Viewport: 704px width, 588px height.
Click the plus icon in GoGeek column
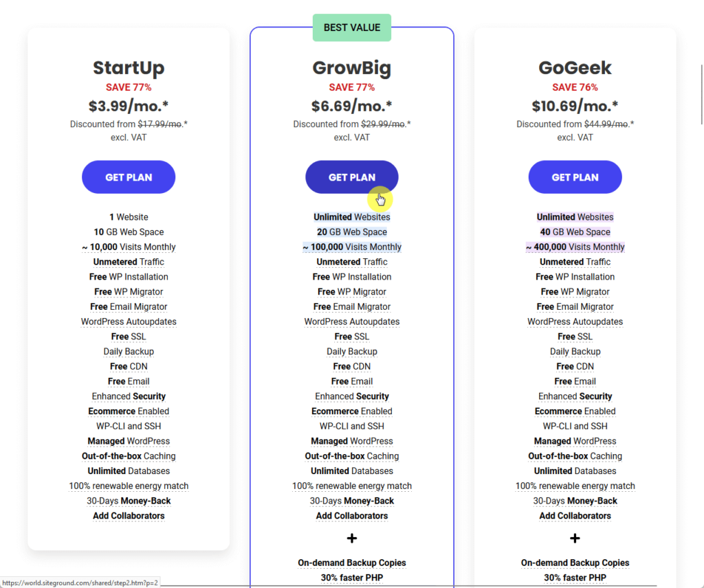575,539
